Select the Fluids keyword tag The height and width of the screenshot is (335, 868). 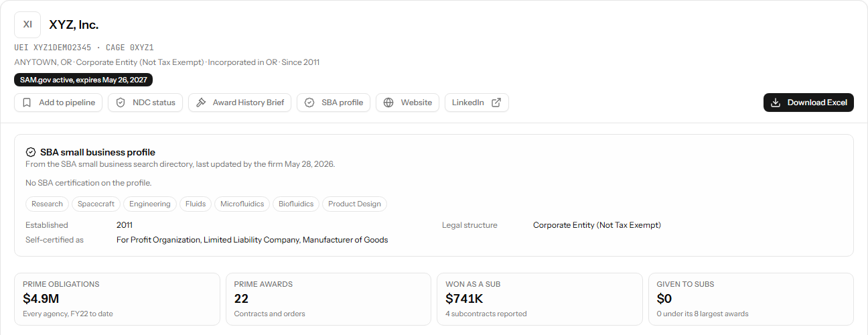pos(196,204)
